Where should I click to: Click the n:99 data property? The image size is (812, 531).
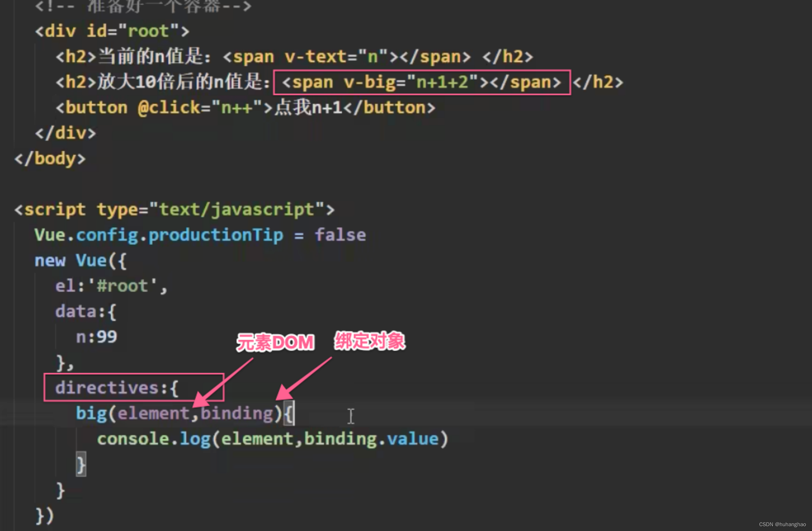tap(96, 337)
